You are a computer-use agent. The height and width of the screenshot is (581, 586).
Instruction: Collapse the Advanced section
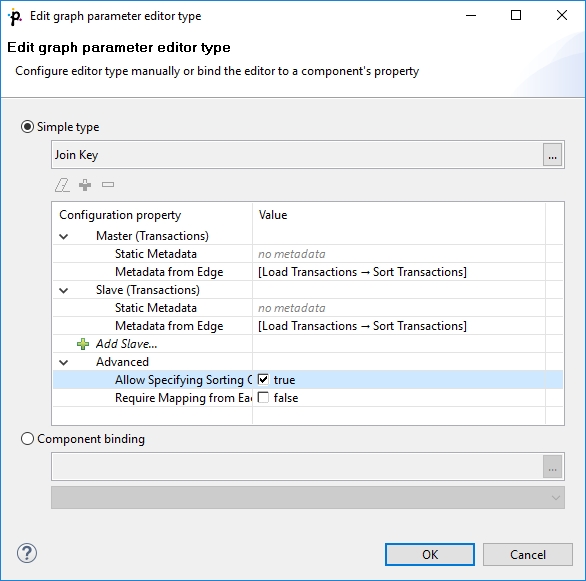tap(64, 362)
